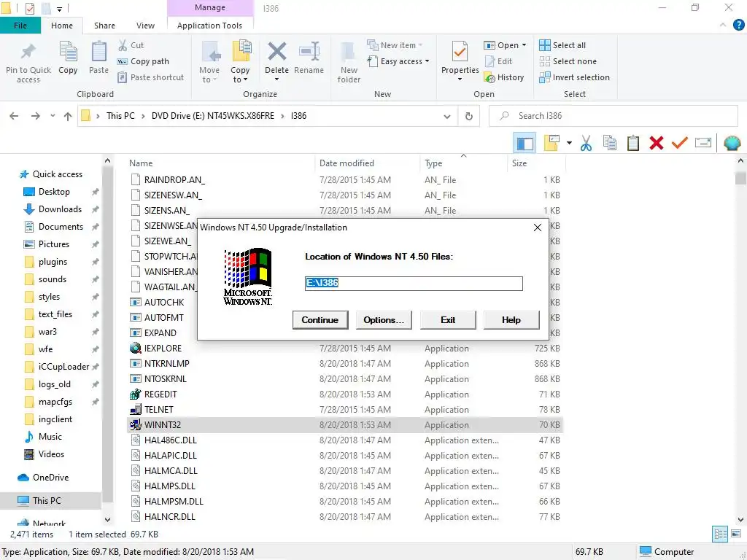Screen dimensions: 747x560
Task: Click the clipboard paste toolbar icon
Action: click(x=632, y=144)
